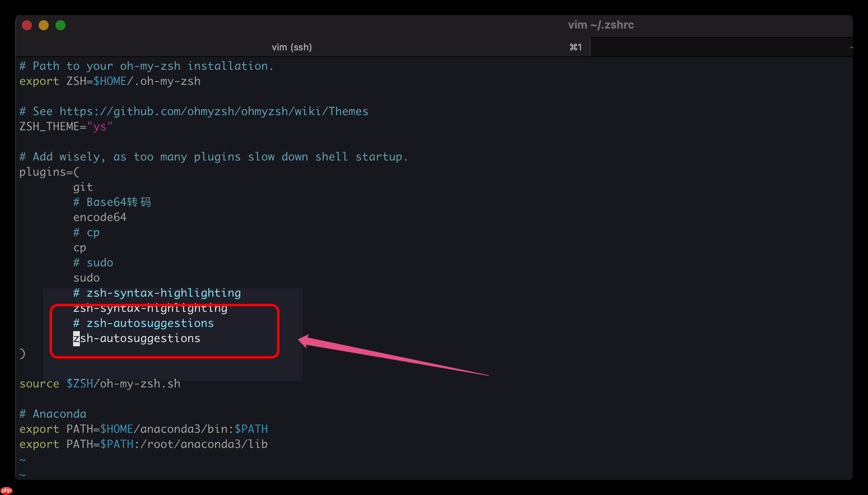Screen dimensions: 868x495
Task: Click the sudo plugin entry
Action: [x=86, y=277]
